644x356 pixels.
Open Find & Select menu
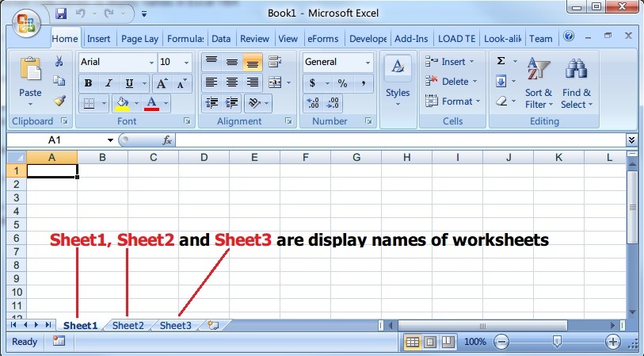coord(577,84)
